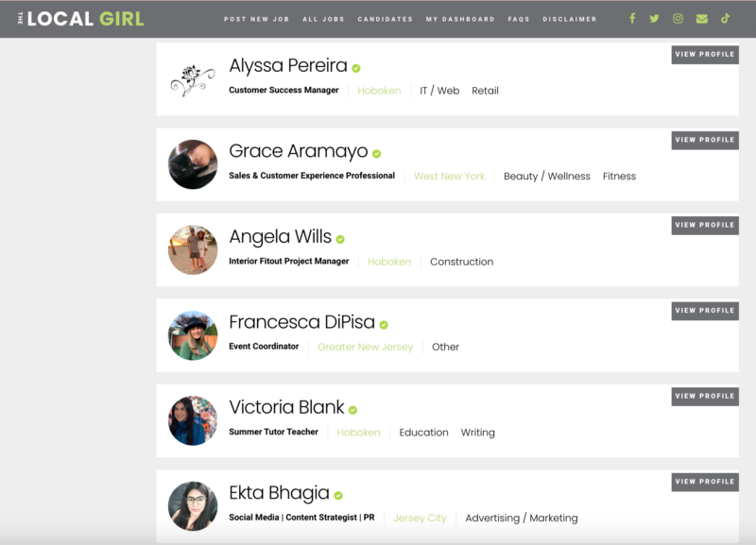Click verified badge next to Ekta Bhagia
The image size is (756, 545).
coord(338,495)
